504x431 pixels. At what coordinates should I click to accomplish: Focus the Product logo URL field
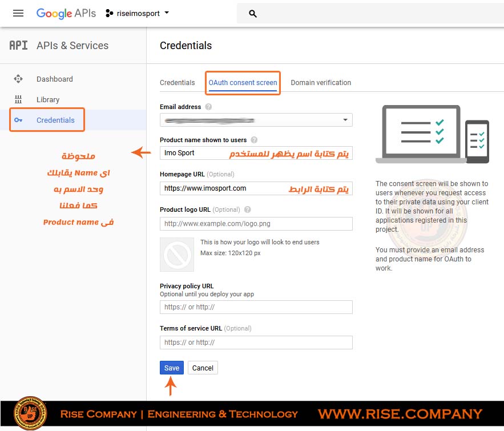[x=256, y=224]
